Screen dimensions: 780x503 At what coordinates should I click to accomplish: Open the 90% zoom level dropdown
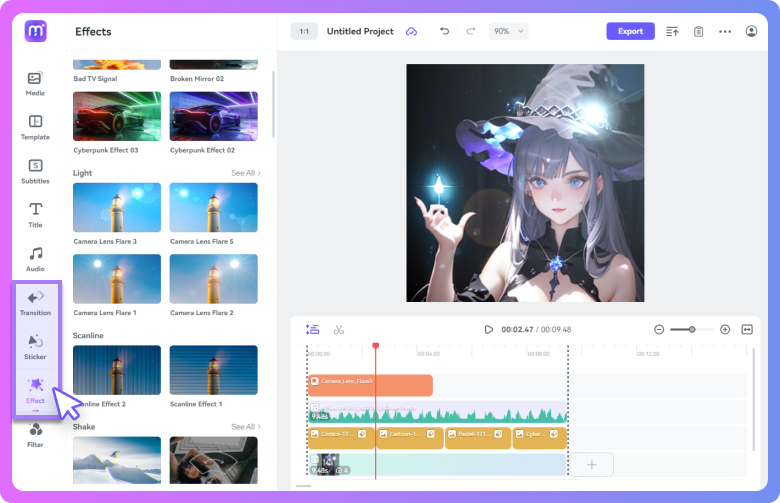pyautogui.click(x=508, y=31)
